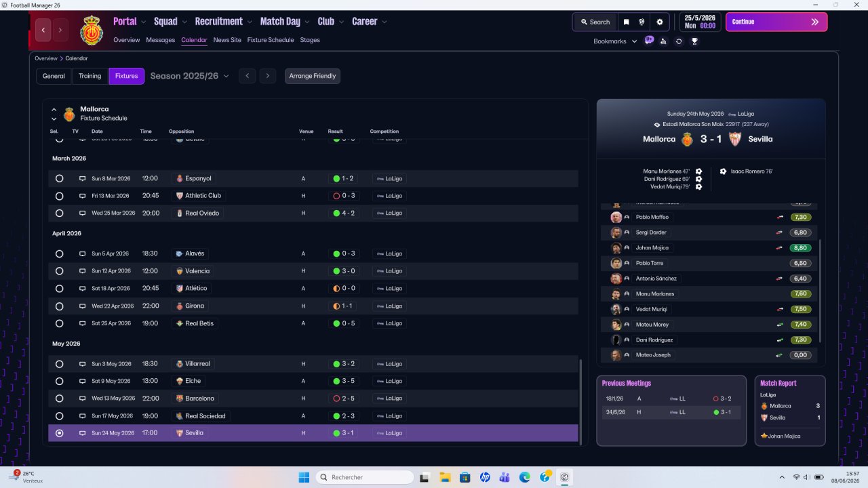Click the Barcelona club badge
The width and height of the screenshot is (868, 488).
(x=179, y=399)
